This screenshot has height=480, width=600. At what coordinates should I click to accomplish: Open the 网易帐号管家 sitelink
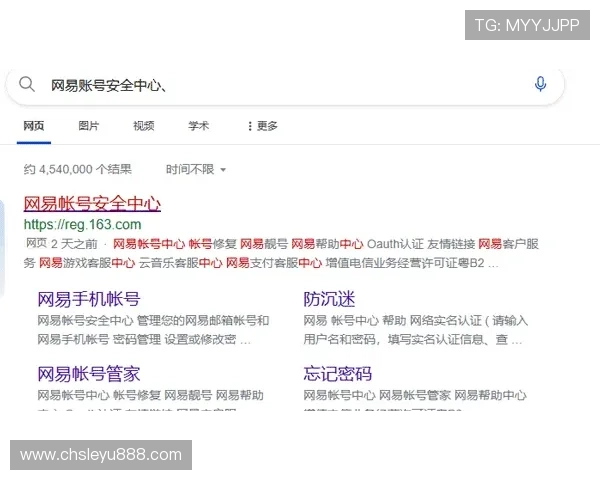pos(89,374)
